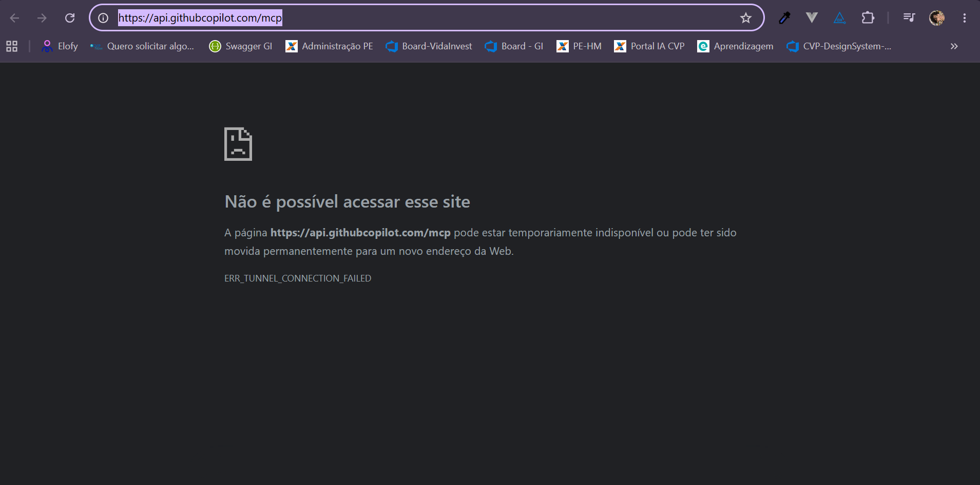Click the bold URL in the error message
This screenshot has height=485, width=980.
[x=360, y=233]
